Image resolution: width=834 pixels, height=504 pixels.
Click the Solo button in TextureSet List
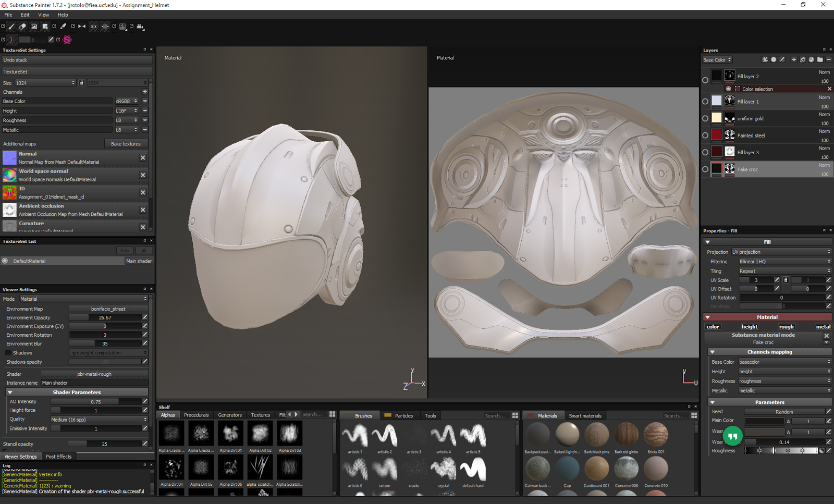coord(125,250)
